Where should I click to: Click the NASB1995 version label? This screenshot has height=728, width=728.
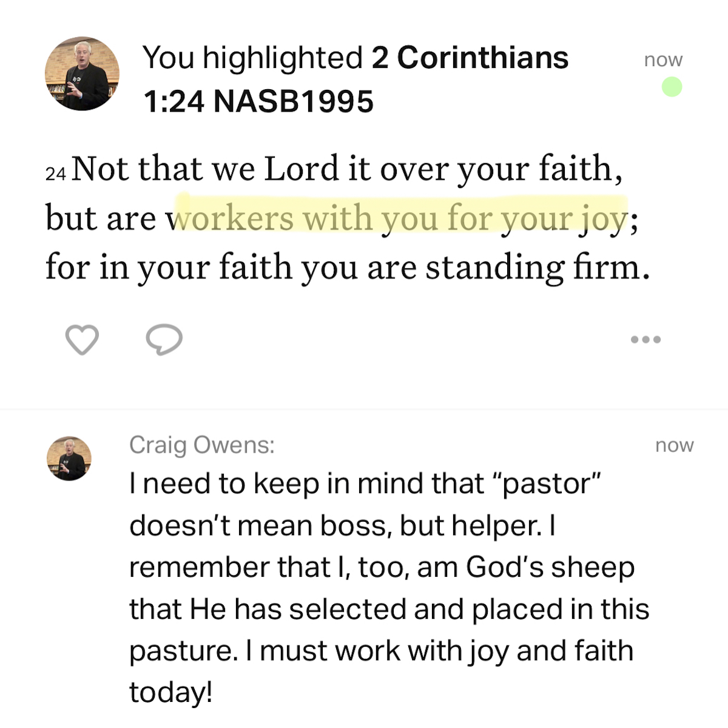click(x=294, y=101)
